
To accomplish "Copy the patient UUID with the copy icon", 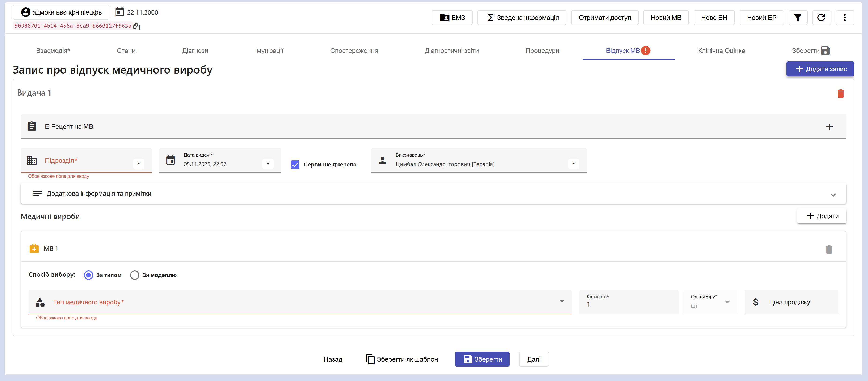I will click(x=136, y=26).
